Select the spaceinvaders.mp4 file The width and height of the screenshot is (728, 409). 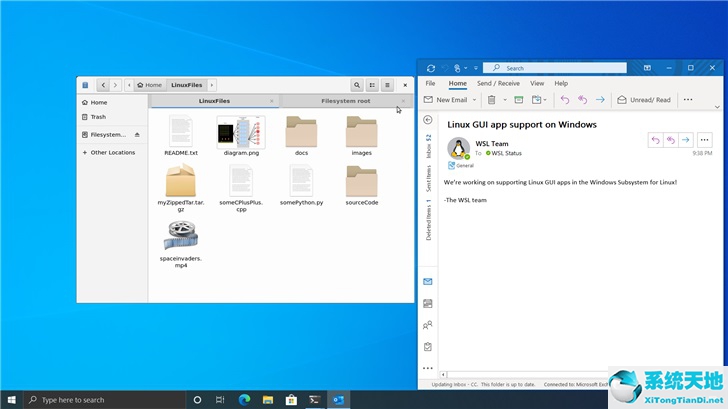pos(181,244)
